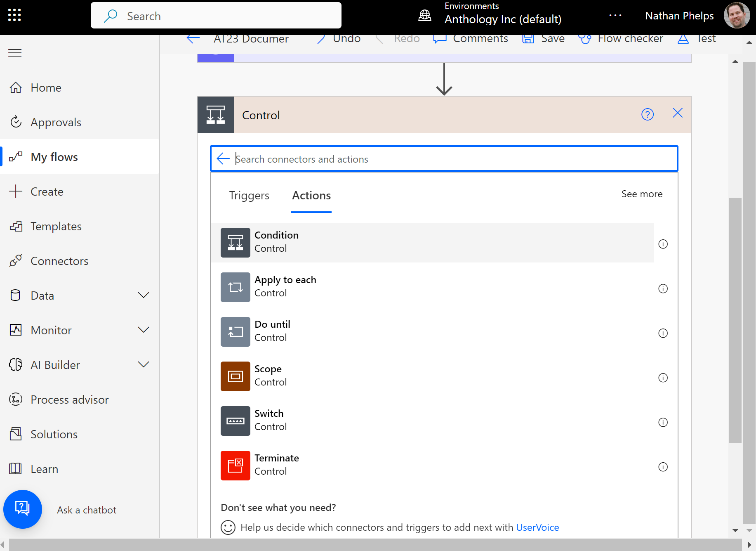Click the top Search box
756x551 pixels.
click(x=216, y=16)
